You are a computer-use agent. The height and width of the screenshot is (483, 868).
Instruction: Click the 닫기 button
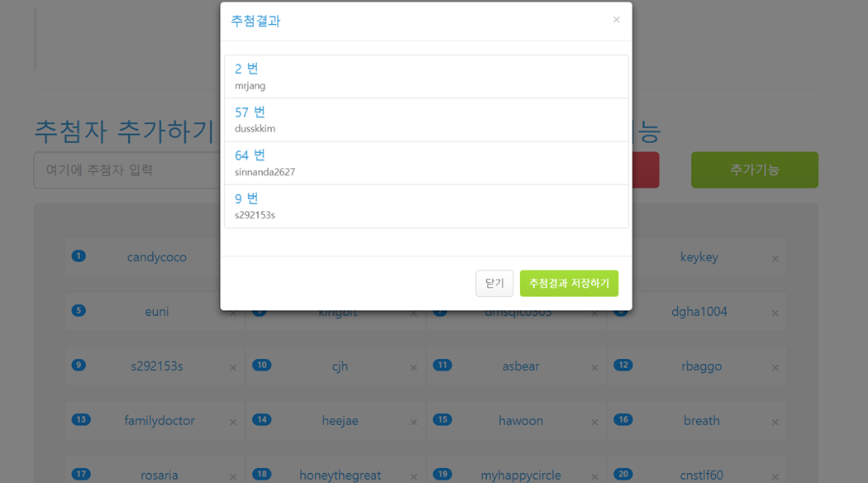coord(494,283)
